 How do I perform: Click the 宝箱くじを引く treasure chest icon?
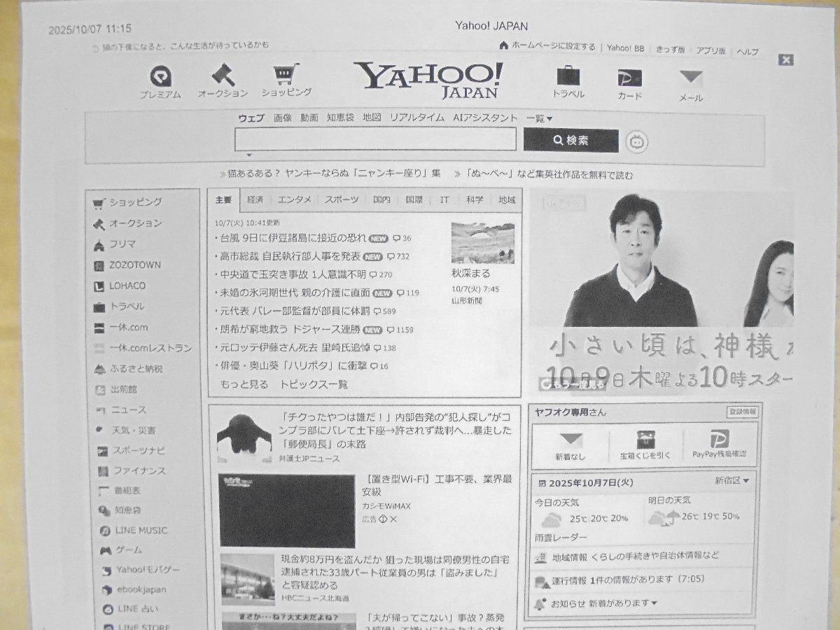click(645, 441)
